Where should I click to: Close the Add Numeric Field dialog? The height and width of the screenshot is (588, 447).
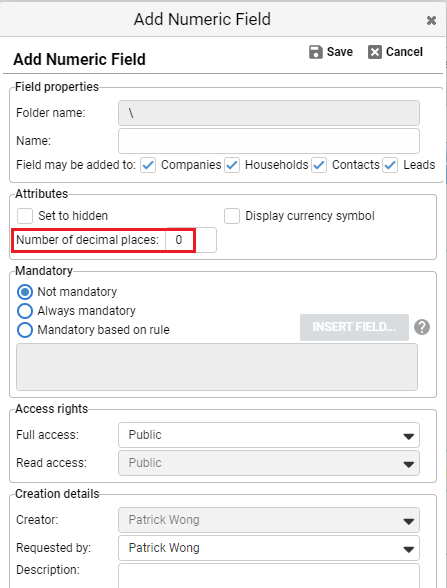click(431, 20)
